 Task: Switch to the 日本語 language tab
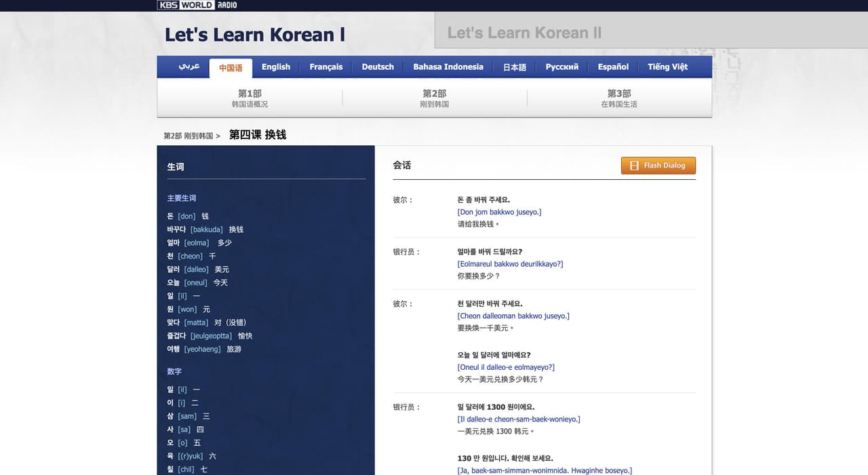514,66
